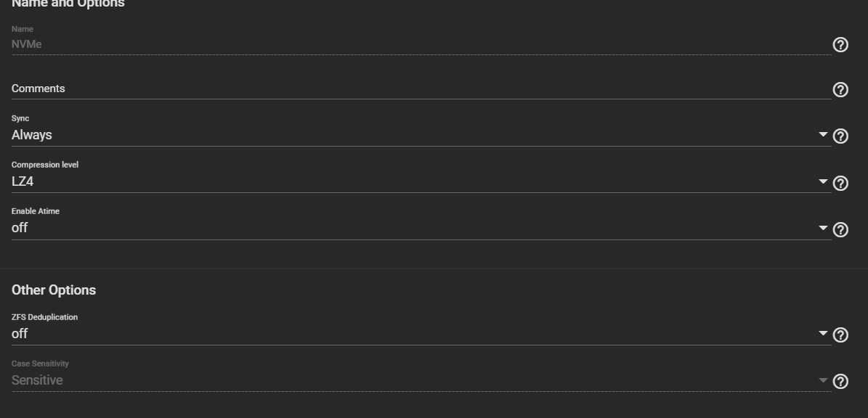Viewport: 868px width, 418px height.
Task: Expand Enable Atime dropdown arrow
Action: 823,228
